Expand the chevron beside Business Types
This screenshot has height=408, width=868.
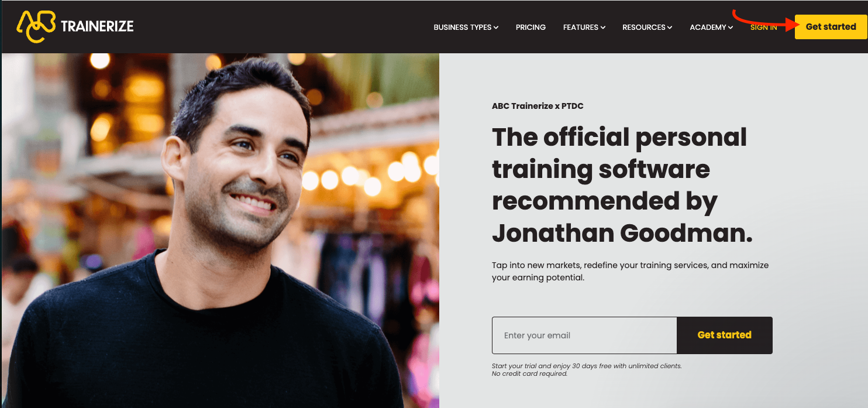click(496, 28)
